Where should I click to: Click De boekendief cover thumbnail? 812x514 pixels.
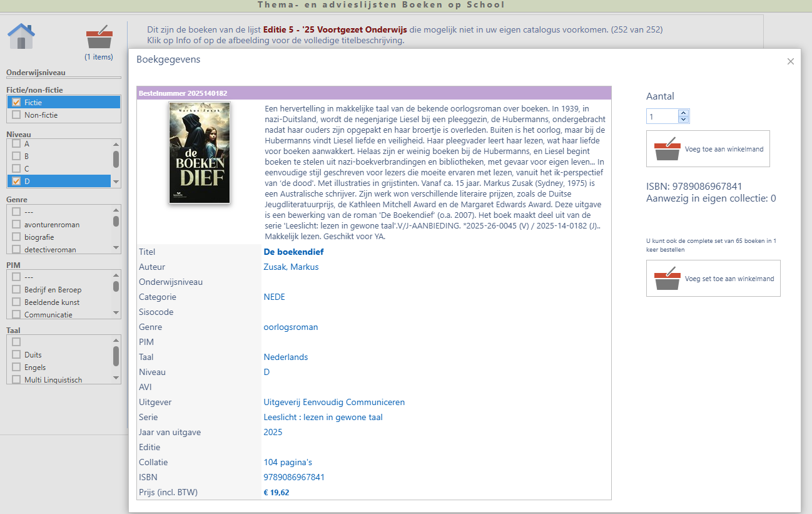[x=200, y=153]
